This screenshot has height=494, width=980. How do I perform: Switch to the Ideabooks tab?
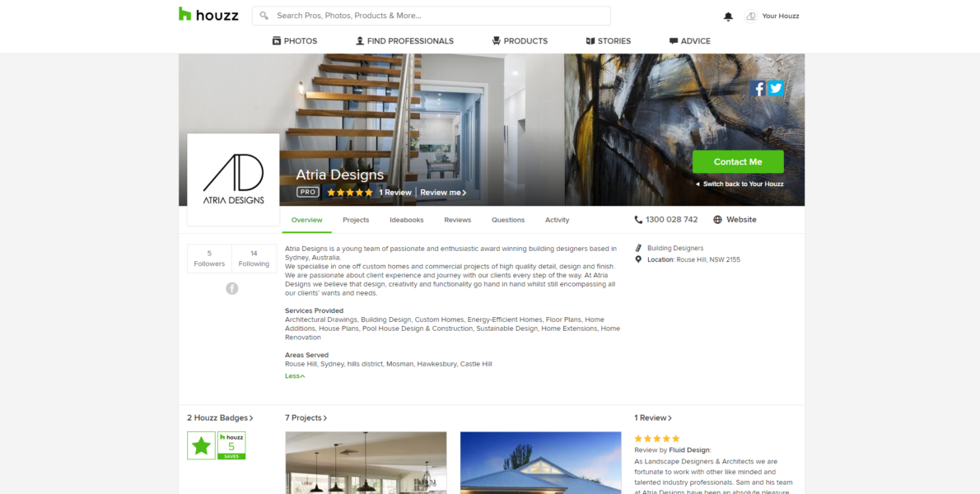(x=407, y=220)
